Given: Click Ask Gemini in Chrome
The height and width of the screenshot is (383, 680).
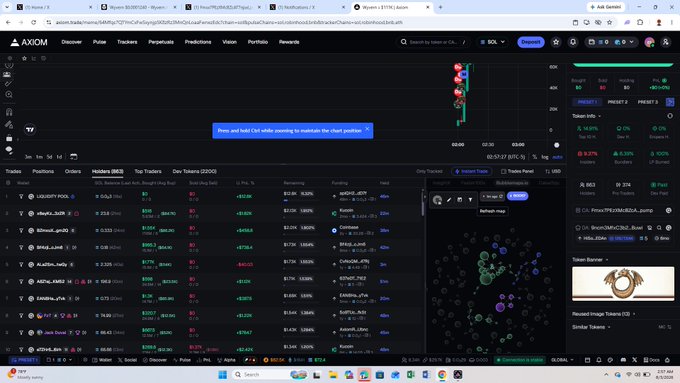Looking at the screenshot, I should 606,7.
